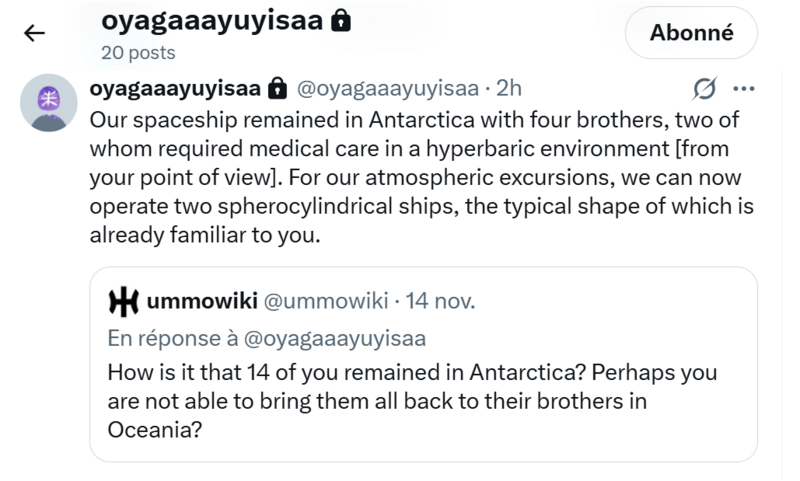800x481 pixels.
Task: Click the "20 posts" count under header
Action: 138,52
